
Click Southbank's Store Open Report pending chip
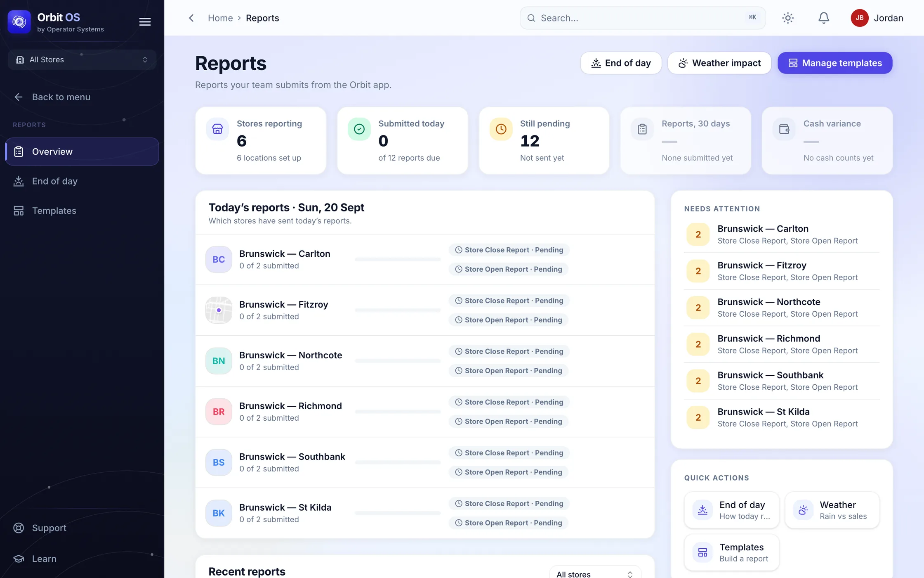pos(509,472)
